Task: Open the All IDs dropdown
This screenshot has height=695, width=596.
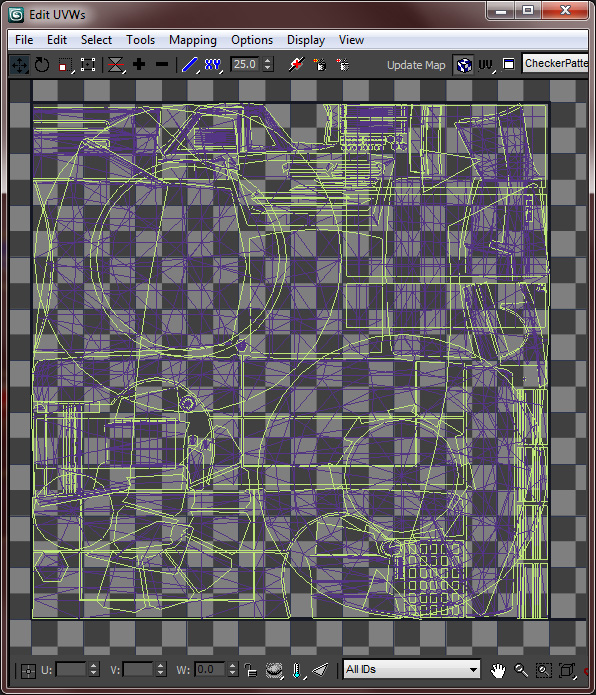Action: click(x=412, y=669)
